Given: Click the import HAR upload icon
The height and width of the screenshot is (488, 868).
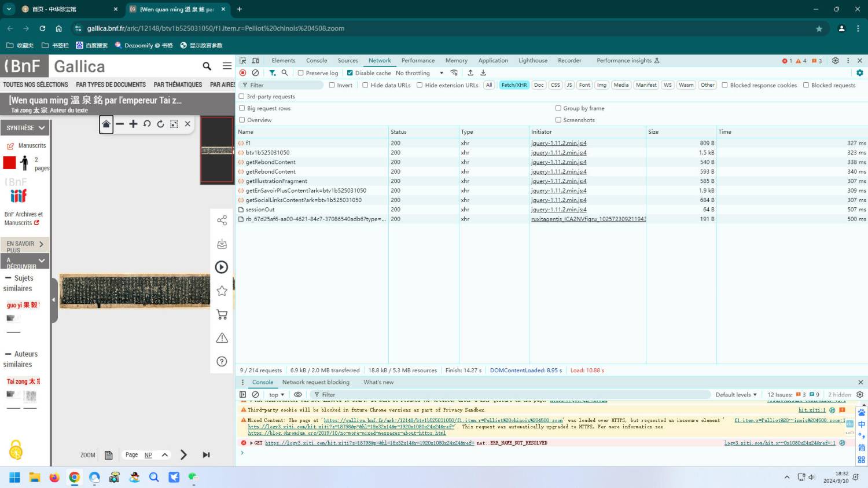Looking at the screenshot, I should click(x=470, y=73).
